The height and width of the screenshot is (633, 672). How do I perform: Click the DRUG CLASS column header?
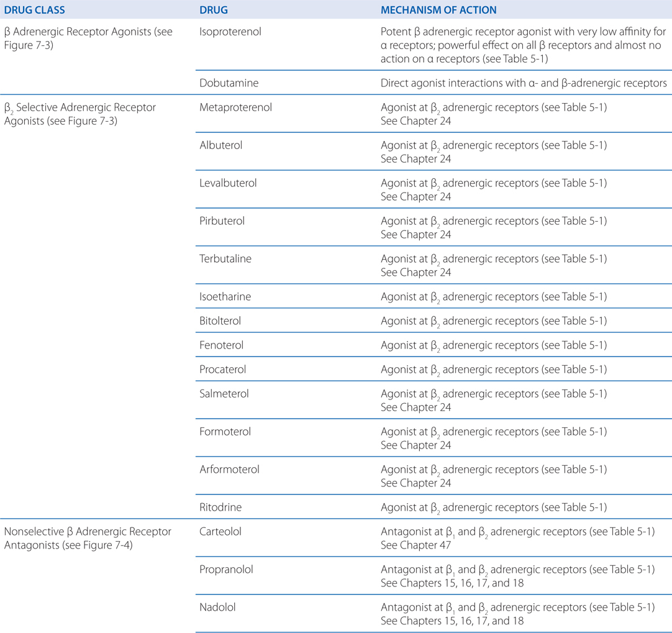click(x=35, y=11)
